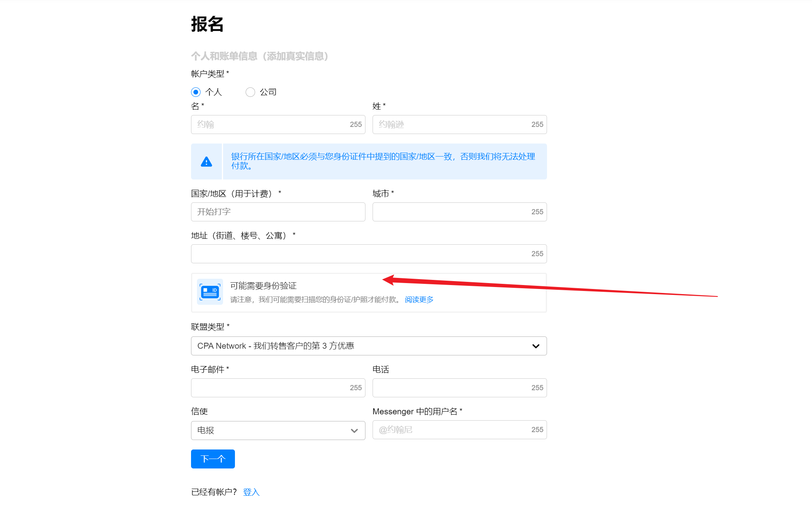Click the affiliate type dropdown chevron
This screenshot has width=812, height=508.
coord(536,346)
